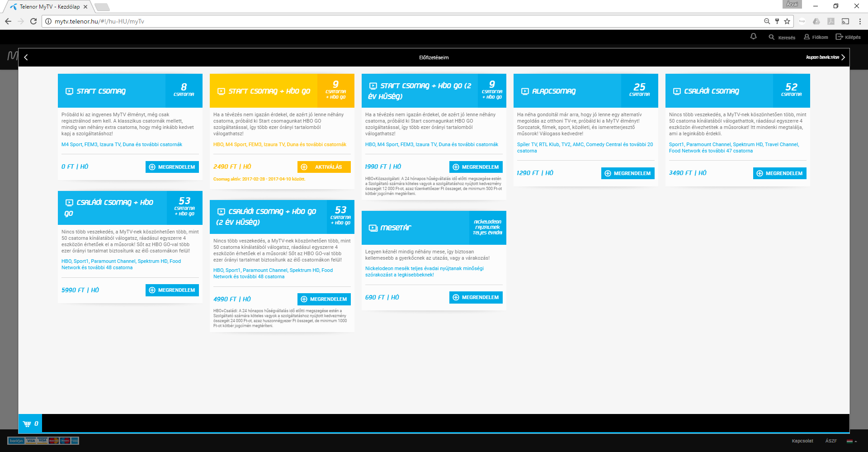The height and width of the screenshot is (452, 868).
Task: Click the Barion payment logo
Action: (16, 441)
